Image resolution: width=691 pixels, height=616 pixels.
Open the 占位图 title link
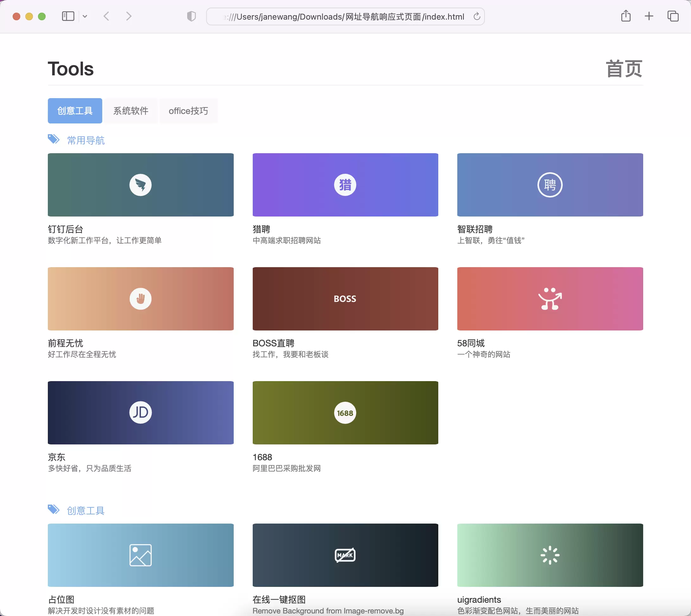(61, 600)
